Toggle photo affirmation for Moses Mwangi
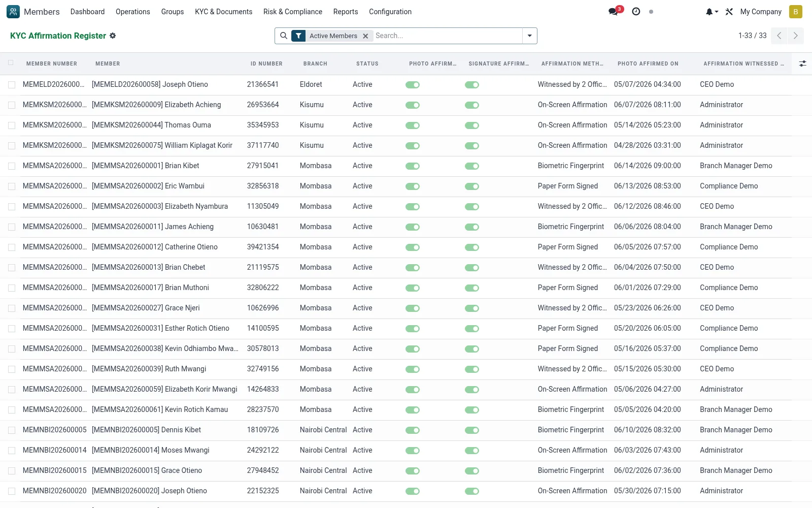The height and width of the screenshot is (508, 812). (x=413, y=451)
